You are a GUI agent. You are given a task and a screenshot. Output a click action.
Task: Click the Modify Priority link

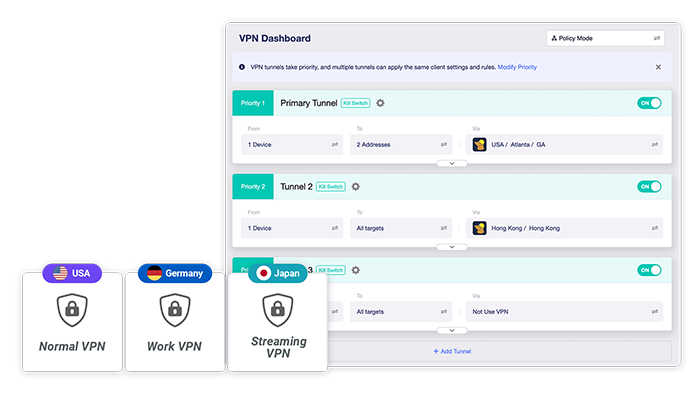coord(517,67)
